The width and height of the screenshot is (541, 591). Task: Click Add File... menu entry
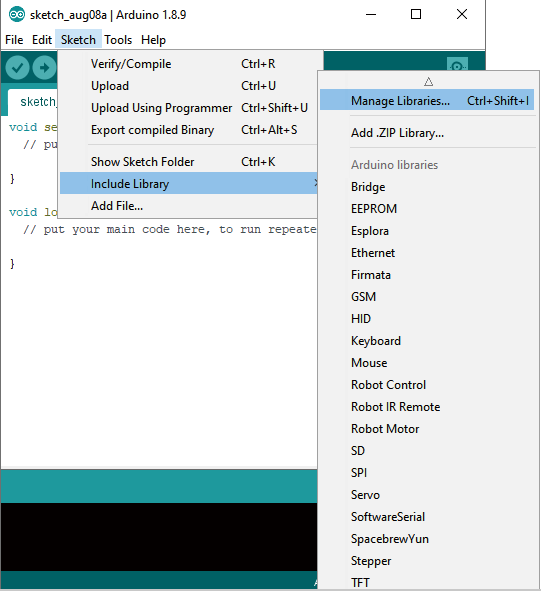tap(188, 206)
